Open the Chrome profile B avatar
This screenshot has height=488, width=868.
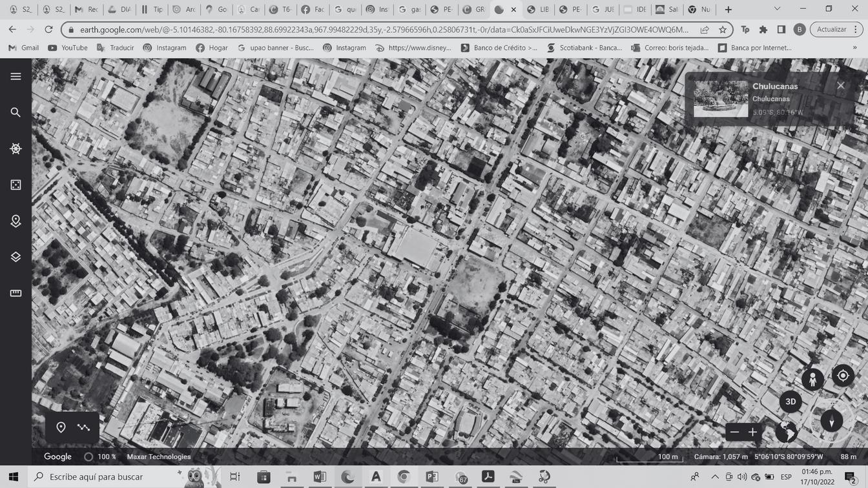[x=800, y=30]
